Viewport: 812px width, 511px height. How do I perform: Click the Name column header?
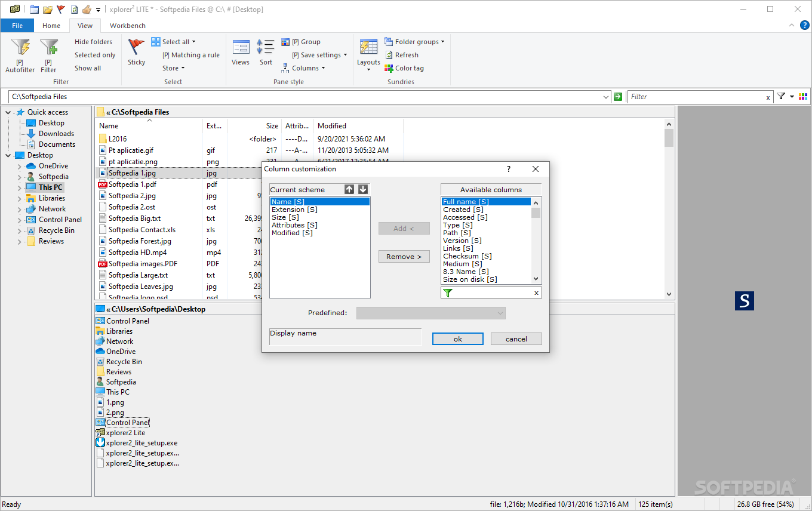click(149, 126)
